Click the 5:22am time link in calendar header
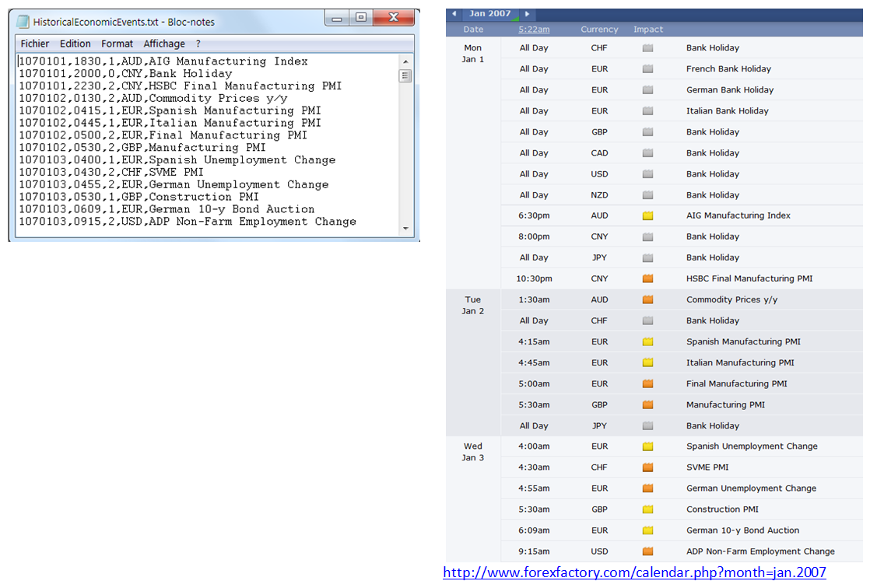The width and height of the screenshot is (870, 588). [534, 30]
